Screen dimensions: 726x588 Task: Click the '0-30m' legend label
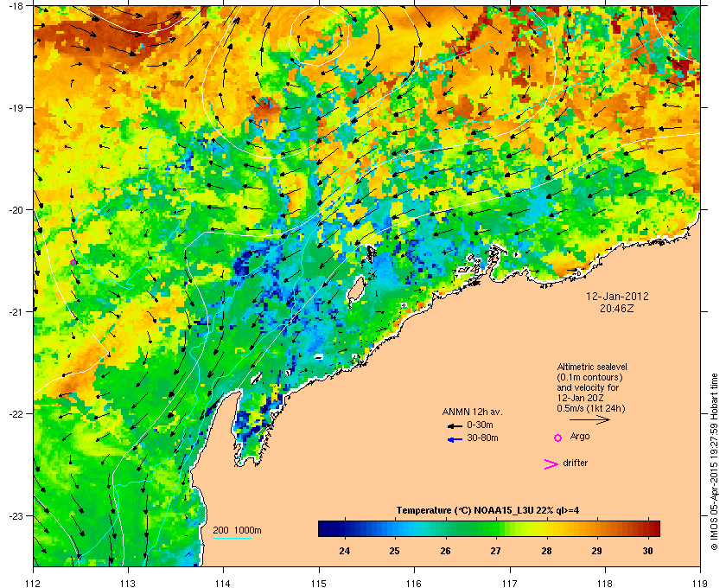pyautogui.click(x=480, y=425)
